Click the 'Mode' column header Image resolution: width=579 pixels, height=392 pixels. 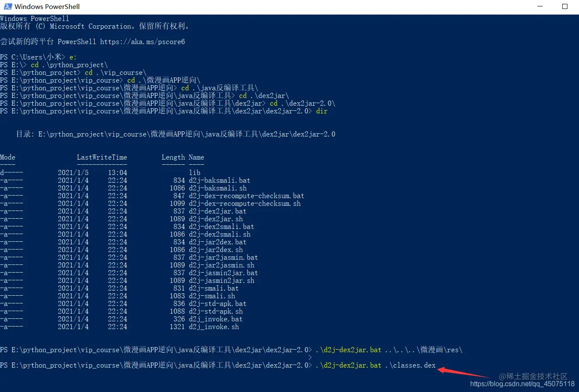[x=8, y=157]
